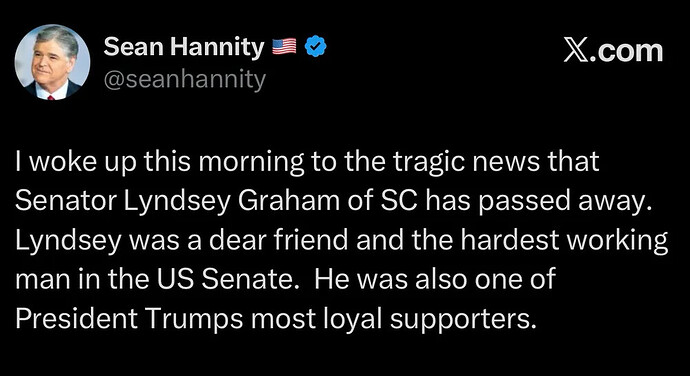Click the American flag emoji beside the name
690x376 pixels.
[x=284, y=47]
